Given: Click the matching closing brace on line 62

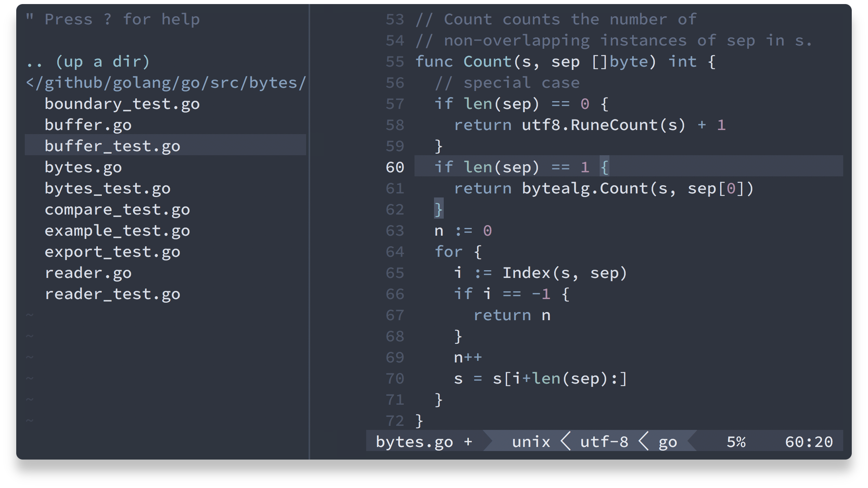Looking at the screenshot, I should click(438, 210).
